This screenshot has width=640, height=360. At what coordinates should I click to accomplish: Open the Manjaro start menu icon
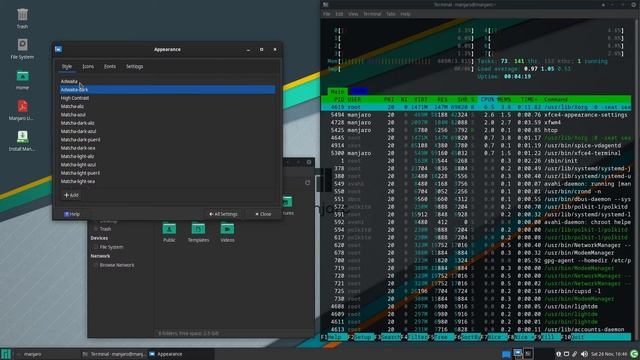click(6, 354)
